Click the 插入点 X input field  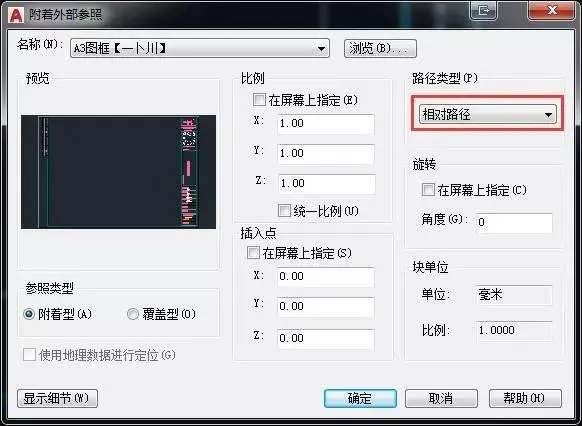326,276
